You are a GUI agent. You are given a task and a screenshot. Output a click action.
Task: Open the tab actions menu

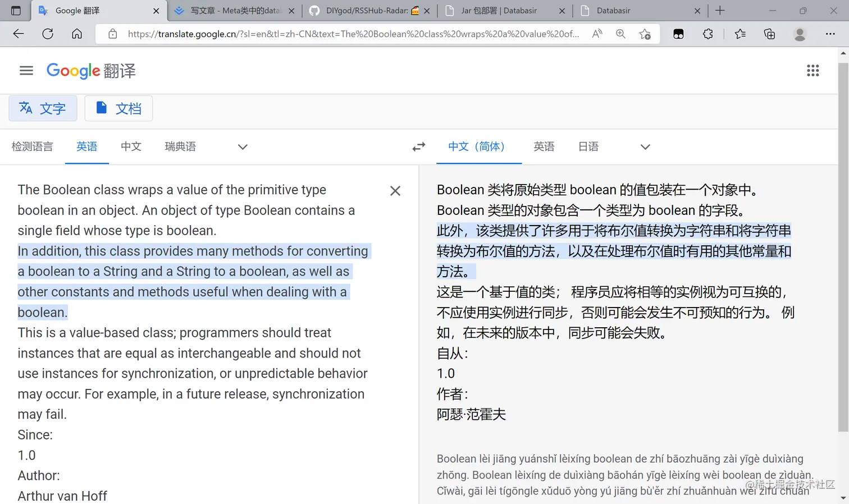(16, 10)
